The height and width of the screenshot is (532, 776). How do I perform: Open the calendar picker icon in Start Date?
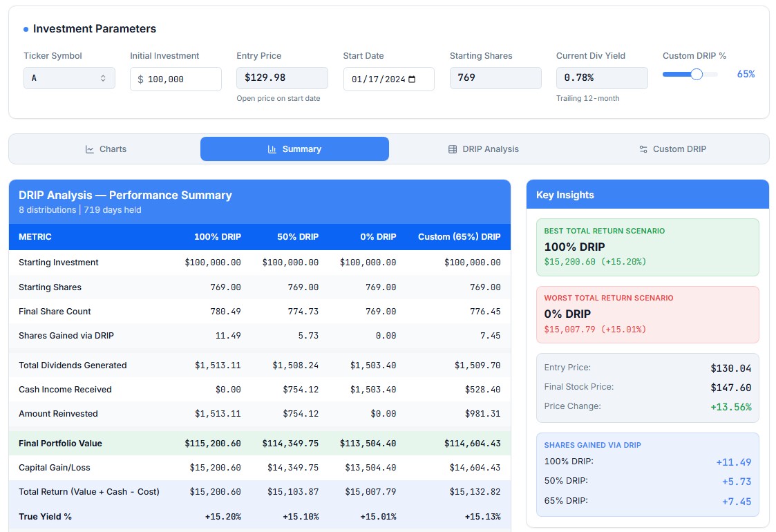412,79
